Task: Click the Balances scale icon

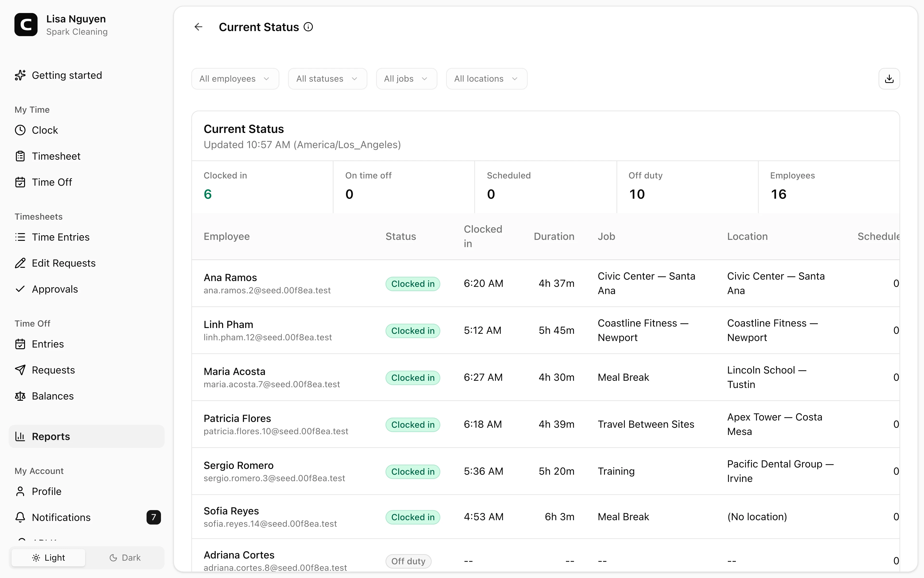Action: (20, 396)
